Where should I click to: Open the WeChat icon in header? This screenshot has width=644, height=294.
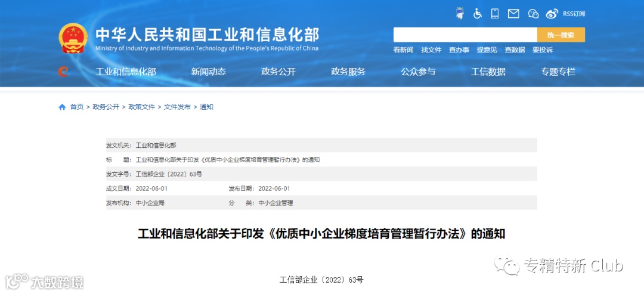[x=533, y=14]
